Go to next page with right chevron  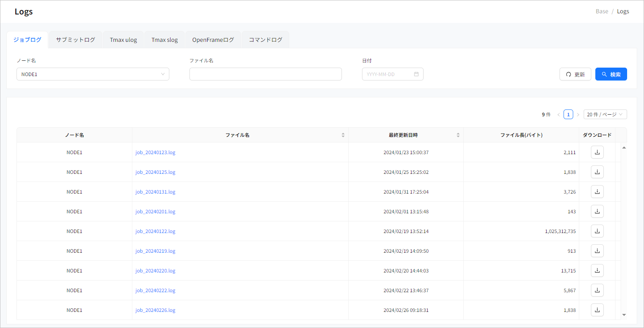[578, 115]
